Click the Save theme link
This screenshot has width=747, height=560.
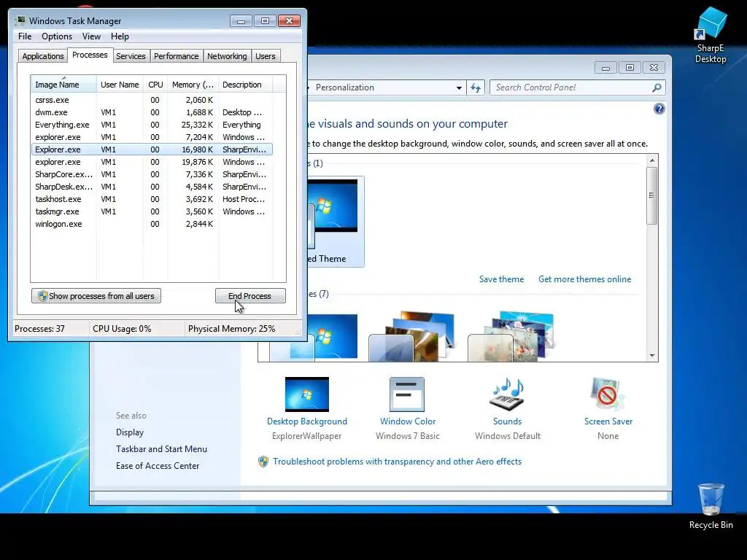click(501, 279)
